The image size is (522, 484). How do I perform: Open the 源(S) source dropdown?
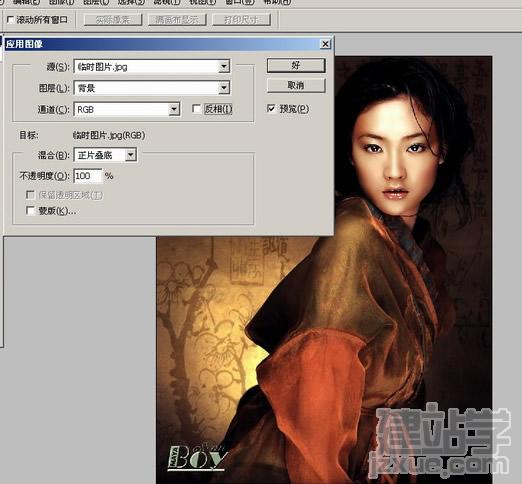(152, 67)
